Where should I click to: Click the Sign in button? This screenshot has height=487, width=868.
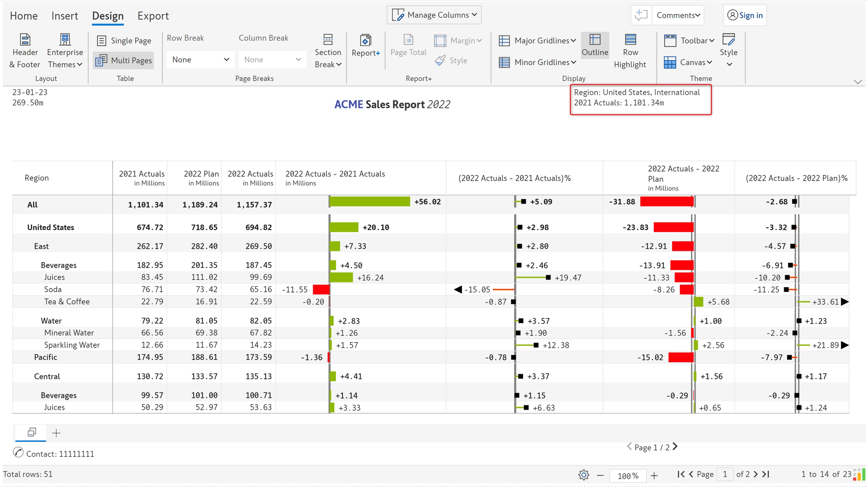click(x=745, y=15)
